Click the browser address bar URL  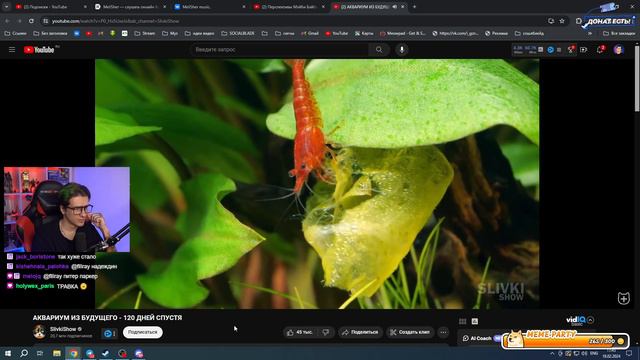pyautogui.click(x=115, y=21)
